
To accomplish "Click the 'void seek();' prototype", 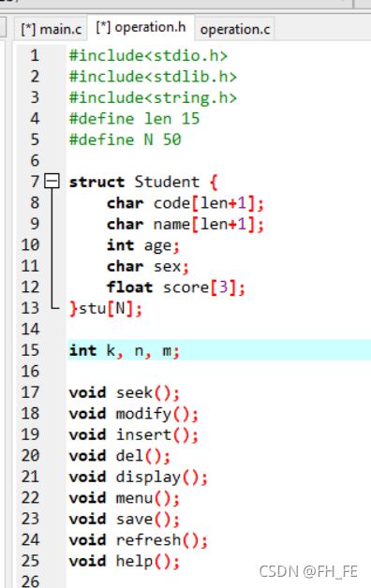I will point(125,392).
